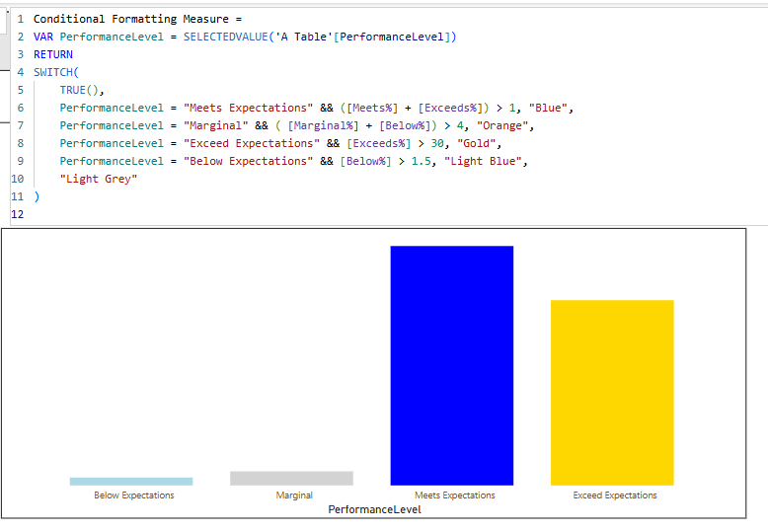
Task: Click TRUE() on line 5
Action: click(79, 90)
